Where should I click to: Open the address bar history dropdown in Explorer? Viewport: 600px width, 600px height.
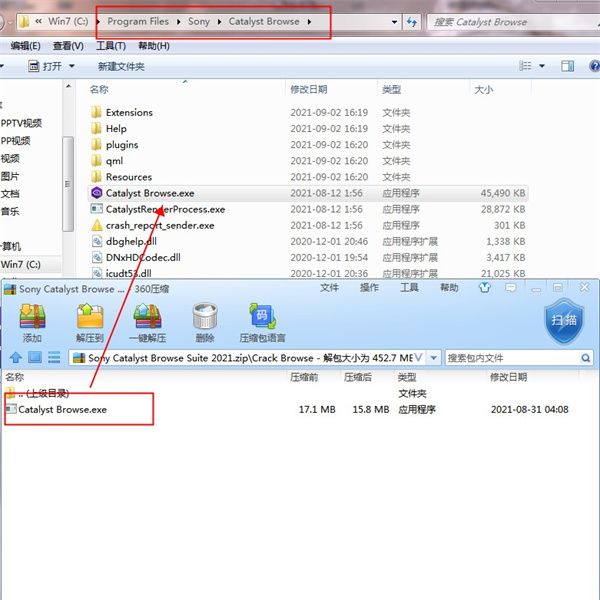394,22
